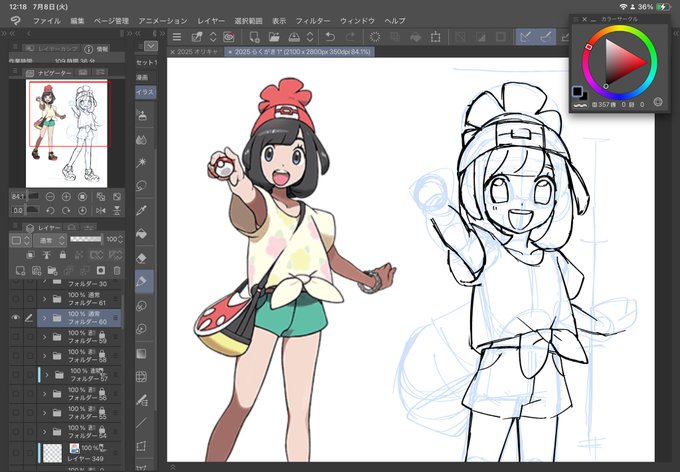Viewport: 680px width, 472px height.
Task: Open the hamburger menu in command bar
Action: [x=177, y=37]
